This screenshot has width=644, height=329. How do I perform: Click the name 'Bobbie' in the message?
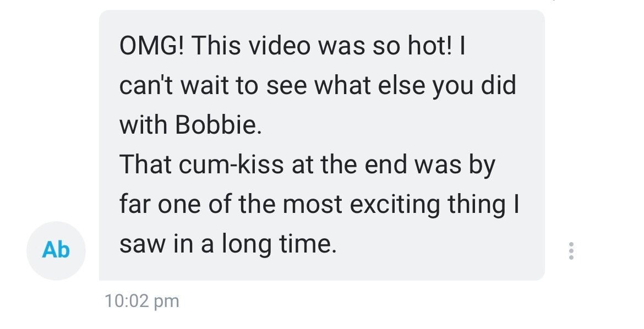[218, 125]
